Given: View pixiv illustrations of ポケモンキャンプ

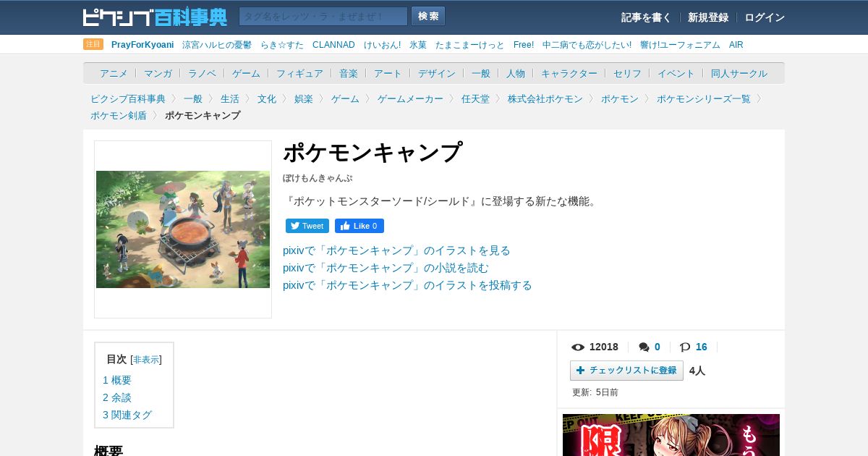Looking at the screenshot, I should coord(396,250).
